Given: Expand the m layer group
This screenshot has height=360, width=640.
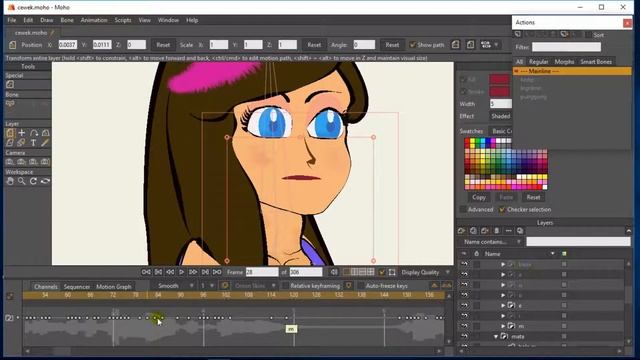Looking at the screenshot, I should coord(503,326).
